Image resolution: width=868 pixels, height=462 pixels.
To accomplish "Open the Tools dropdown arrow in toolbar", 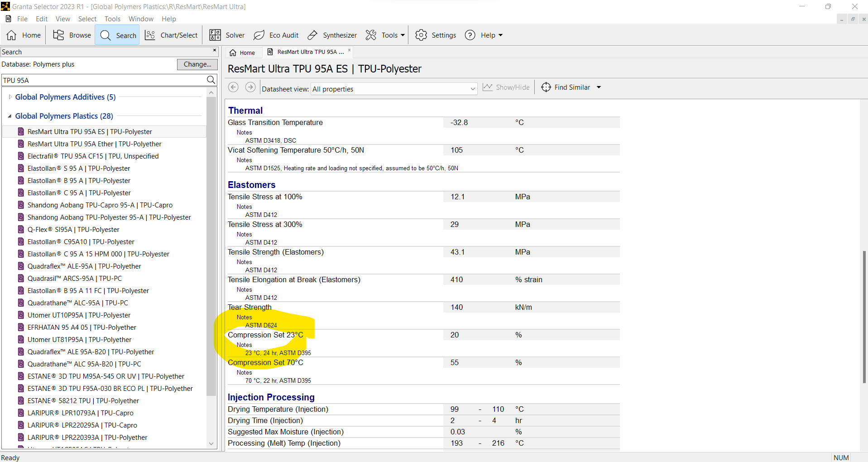I will [x=403, y=35].
